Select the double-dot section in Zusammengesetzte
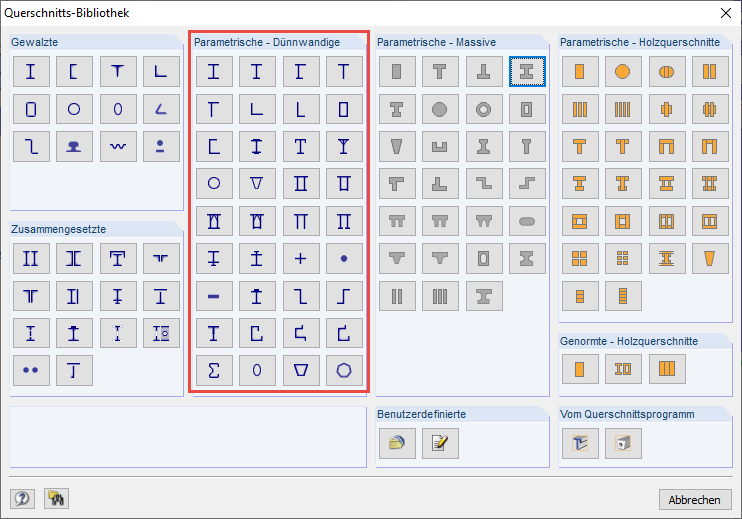 (30, 370)
